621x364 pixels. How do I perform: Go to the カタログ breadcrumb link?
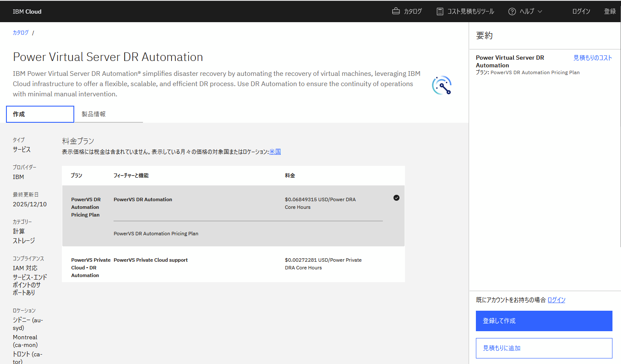tap(20, 32)
